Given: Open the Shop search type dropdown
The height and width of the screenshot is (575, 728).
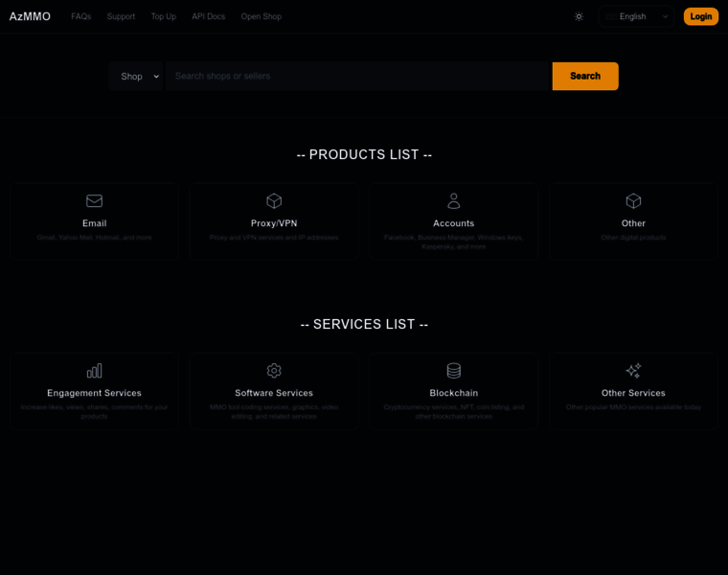Looking at the screenshot, I should click(x=139, y=77).
